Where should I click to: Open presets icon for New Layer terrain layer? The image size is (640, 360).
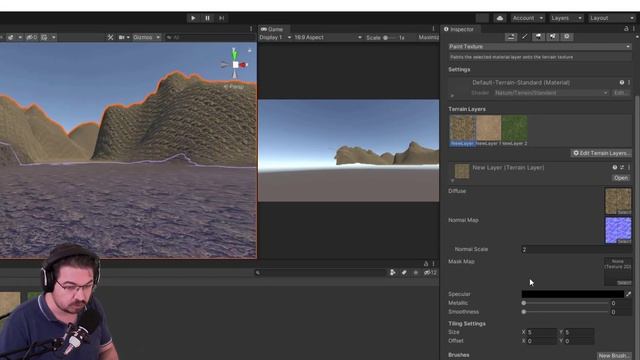pos(622,167)
